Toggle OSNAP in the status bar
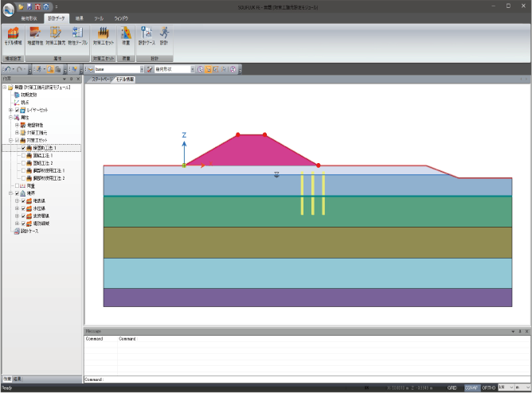The width and height of the screenshot is (532, 393). tap(471, 387)
